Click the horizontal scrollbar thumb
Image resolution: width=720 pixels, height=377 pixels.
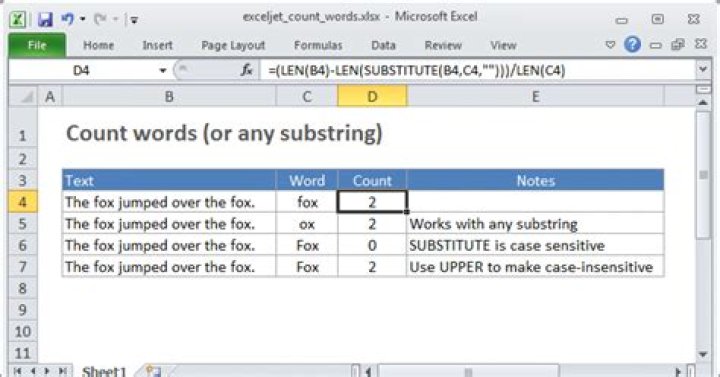[x=468, y=371]
